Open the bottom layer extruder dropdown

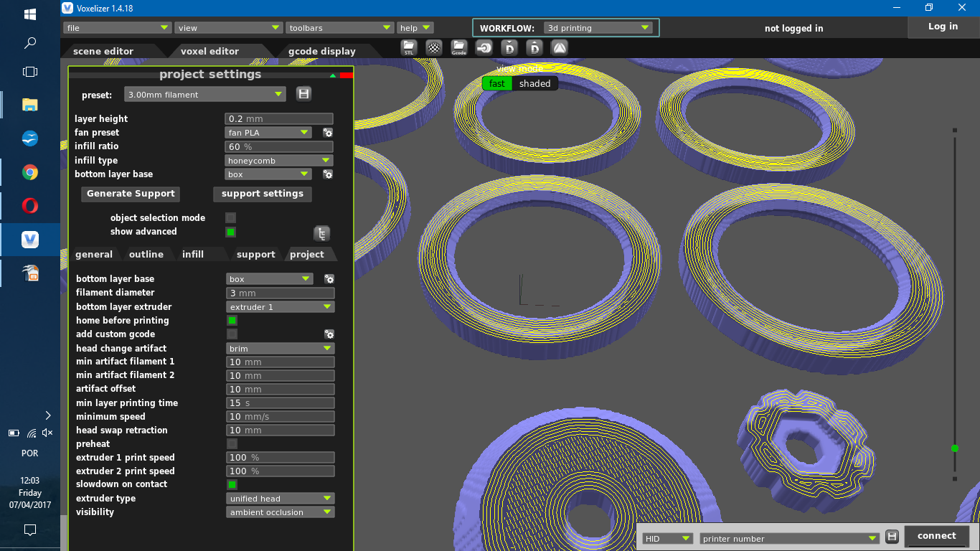click(281, 307)
